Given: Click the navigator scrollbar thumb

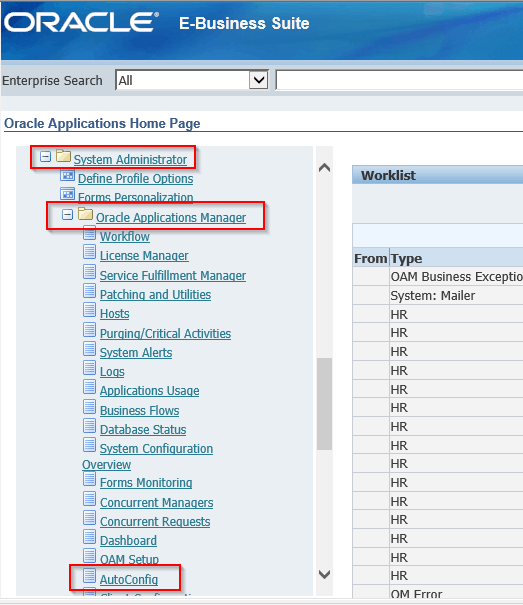Looking at the screenshot, I should (324, 404).
